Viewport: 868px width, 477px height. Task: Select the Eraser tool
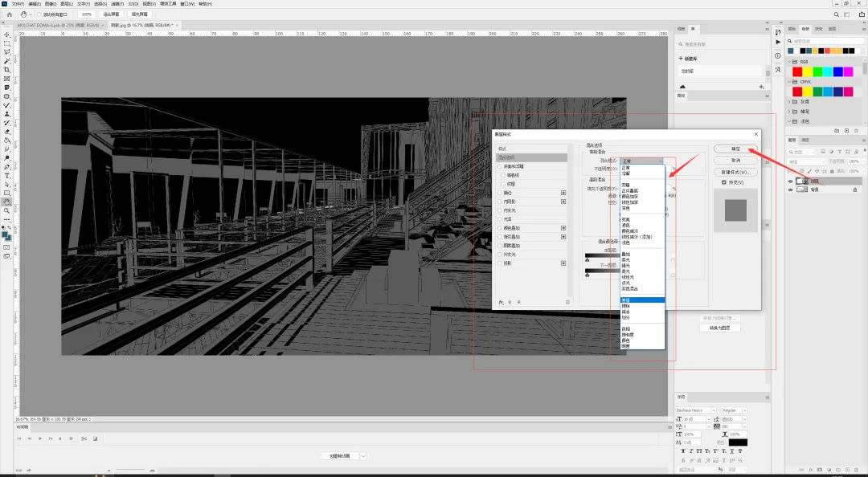pos(7,132)
